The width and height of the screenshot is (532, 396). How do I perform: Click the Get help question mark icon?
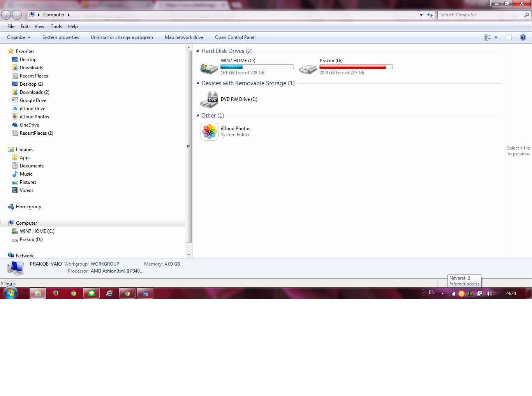[523, 37]
